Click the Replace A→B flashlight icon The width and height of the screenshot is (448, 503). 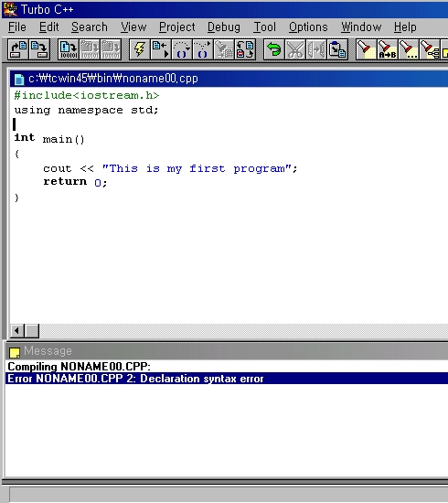click(388, 50)
